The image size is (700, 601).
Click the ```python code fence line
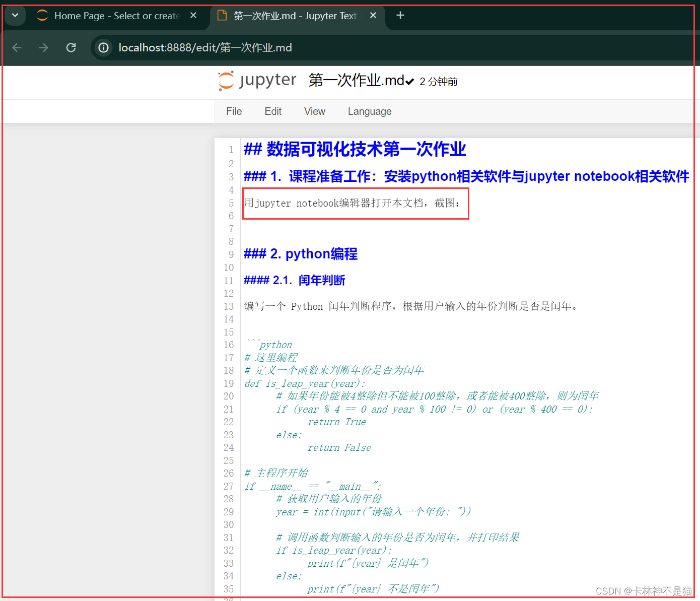point(269,345)
